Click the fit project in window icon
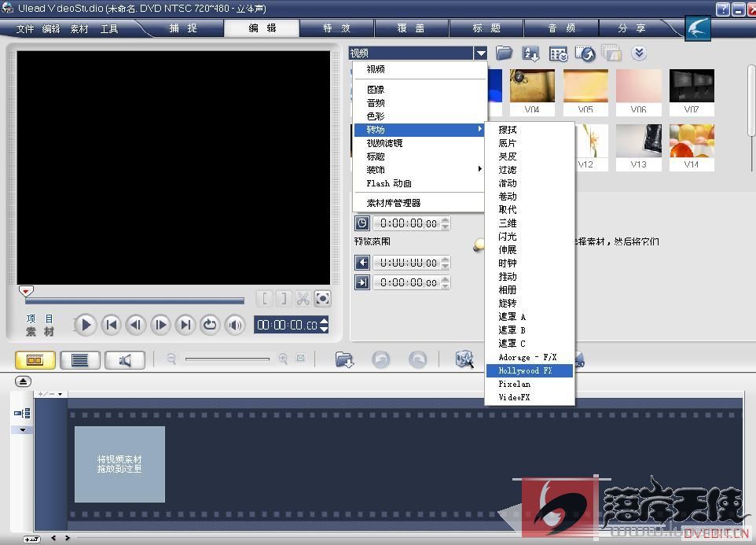Image resolution: width=756 pixels, height=545 pixels. [301, 359]
